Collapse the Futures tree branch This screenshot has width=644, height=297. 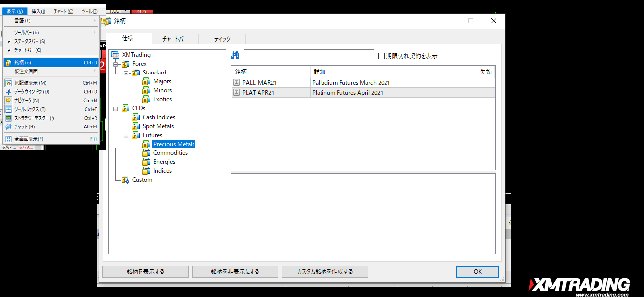pos(126,135)
